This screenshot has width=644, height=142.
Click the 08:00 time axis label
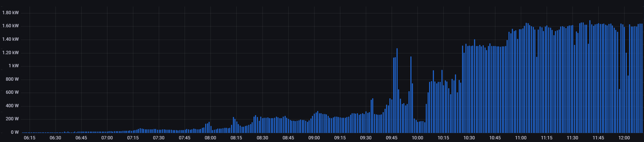(210, 138)
